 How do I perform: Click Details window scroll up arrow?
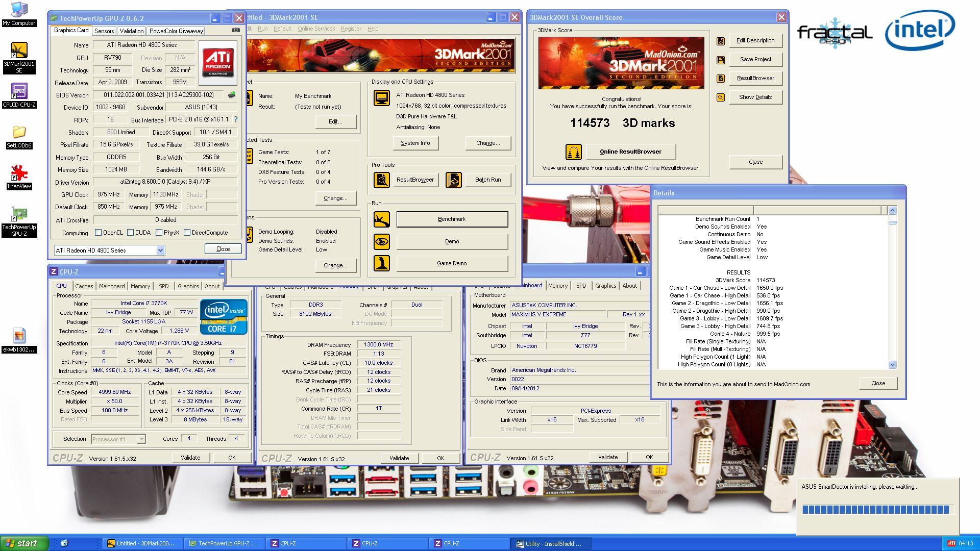tap(892, 210)
